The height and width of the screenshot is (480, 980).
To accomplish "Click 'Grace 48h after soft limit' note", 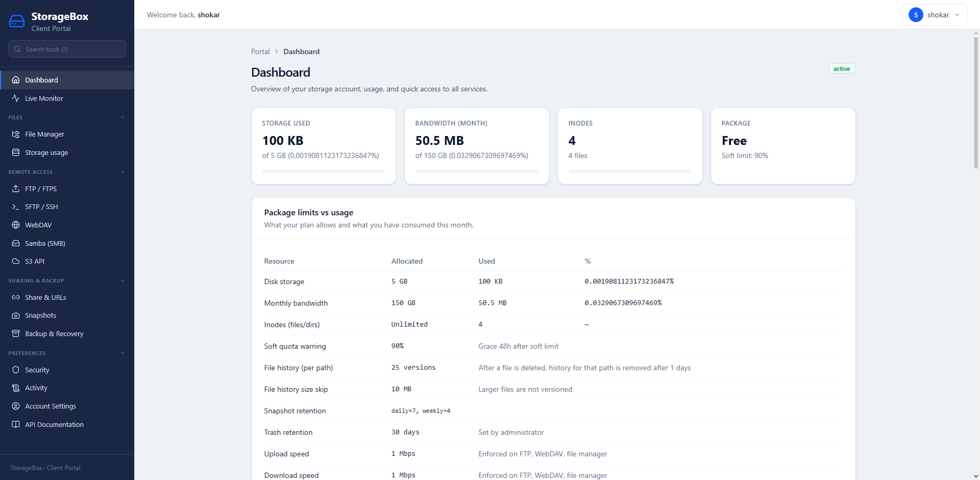I will coord(518,346).
